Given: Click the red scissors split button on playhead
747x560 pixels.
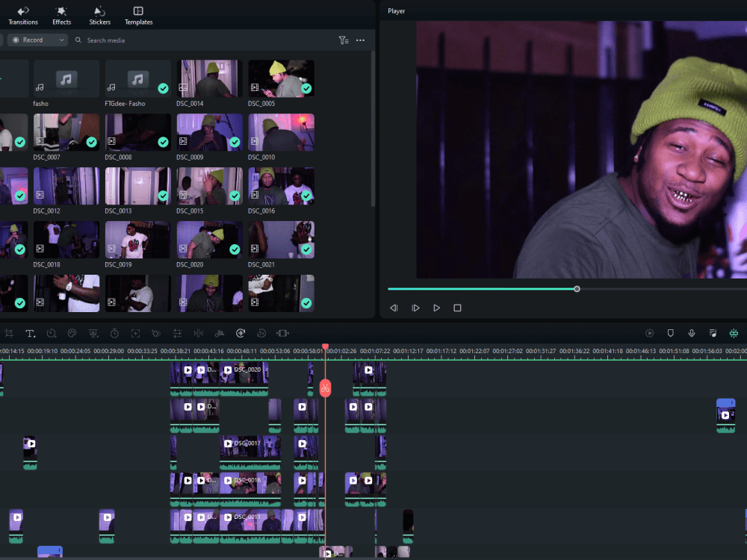Looking at the screenshot, I should tap(326, 388).
